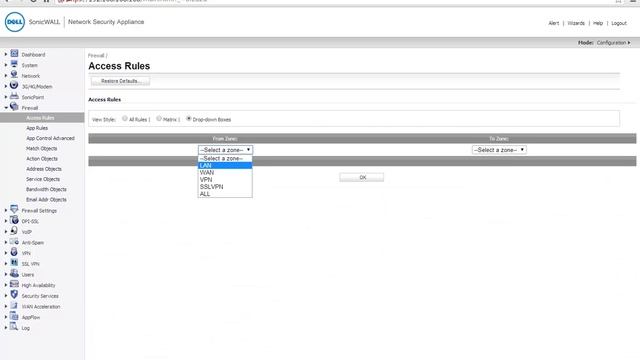640x360 pixels.
Task: Open Address Objects in the sidebar
Action: pos(44,169)
